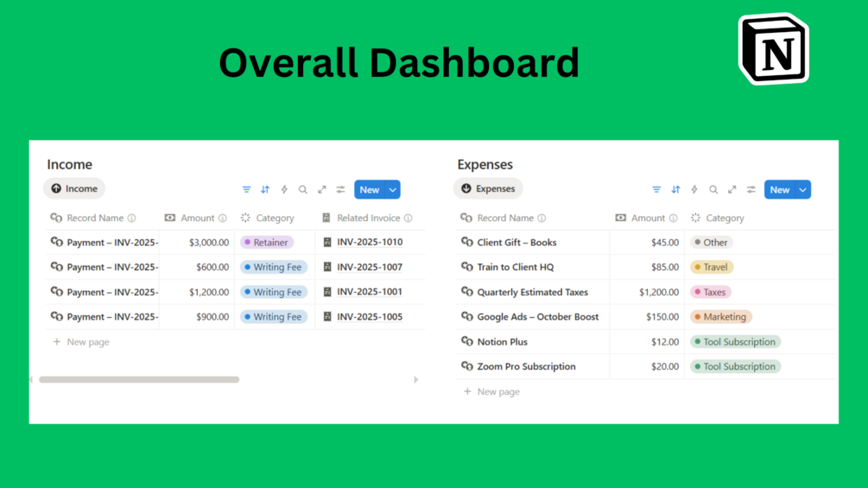Click the Travel category tag
868x488 pixels.
(x=712, y=267)
